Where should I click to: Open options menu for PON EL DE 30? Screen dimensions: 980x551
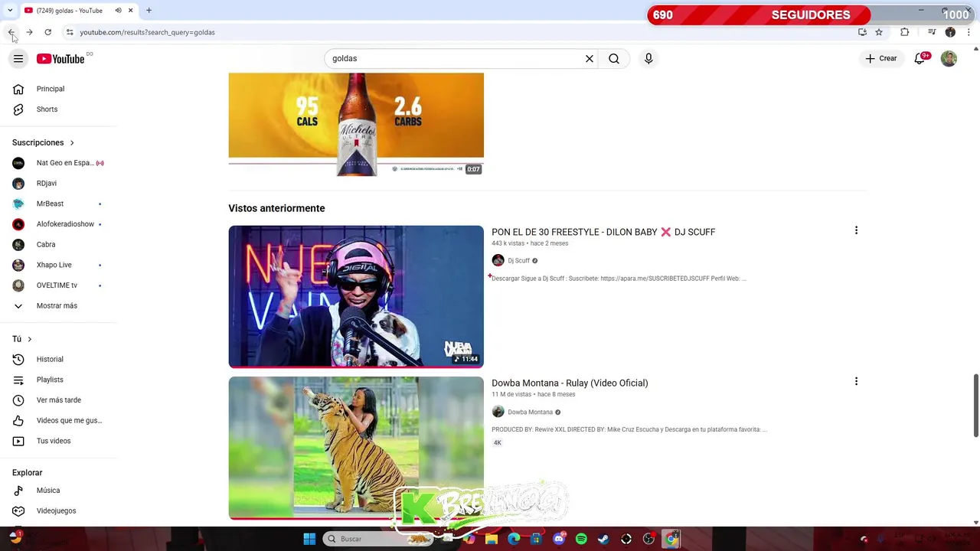click(856, 230)
